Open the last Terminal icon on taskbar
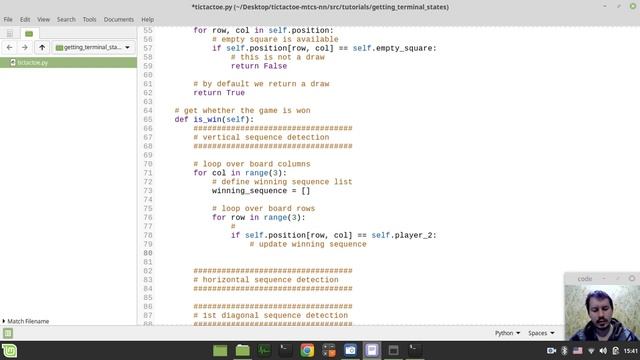The image size is (640, 360). (x=415, y=351)
